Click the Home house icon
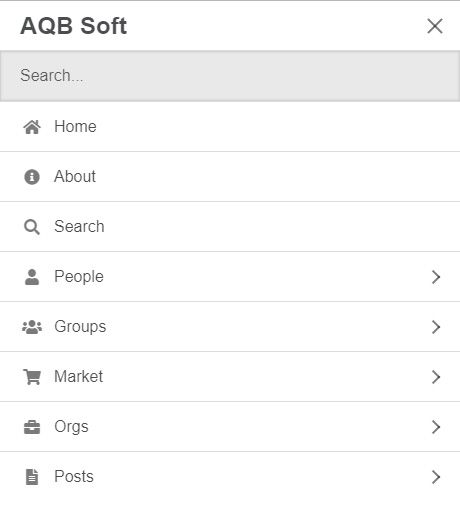460x519 pixels. point(32,127)
